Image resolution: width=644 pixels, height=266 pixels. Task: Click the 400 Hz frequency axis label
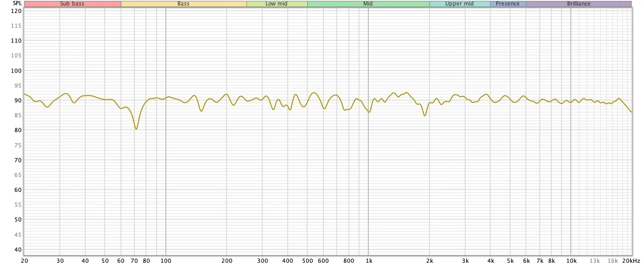[x=288, y=261]
